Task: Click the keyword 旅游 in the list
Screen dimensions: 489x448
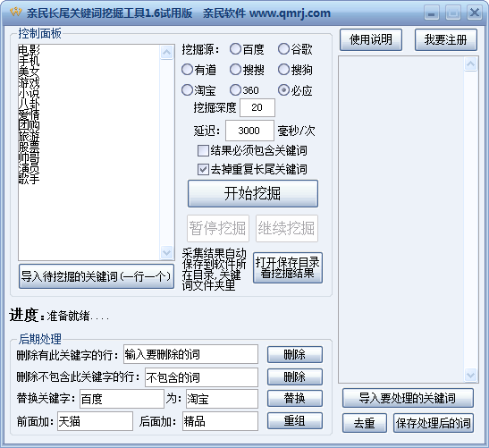Action: [29, 136]
